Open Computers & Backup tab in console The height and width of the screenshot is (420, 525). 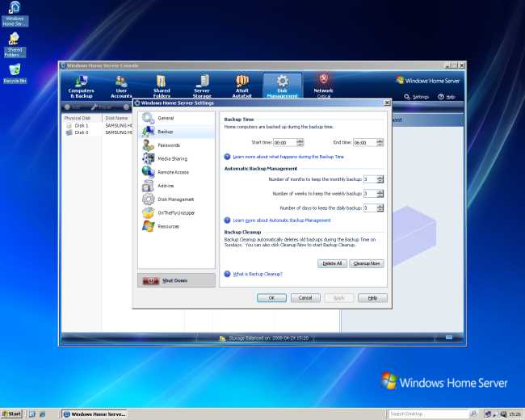[x=81, y=86]
